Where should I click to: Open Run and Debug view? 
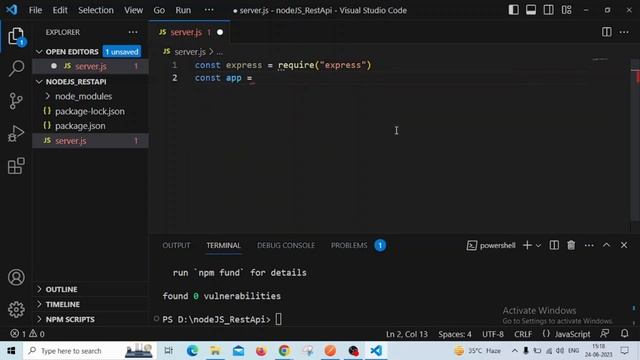click(16, 133)
